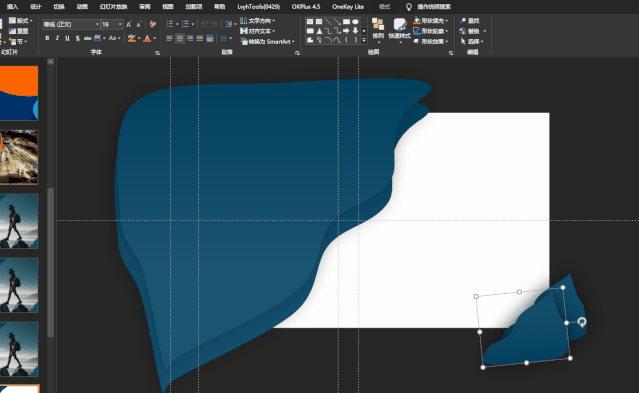Open the Animations (动画) tab
Screen dimensions: 639x393
82,7
